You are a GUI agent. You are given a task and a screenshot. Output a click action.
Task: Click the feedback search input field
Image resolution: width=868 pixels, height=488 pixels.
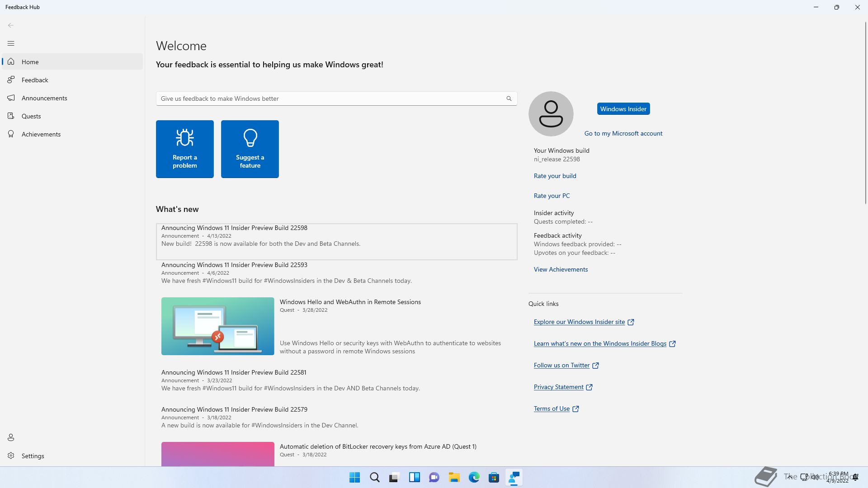pos(336,99)
